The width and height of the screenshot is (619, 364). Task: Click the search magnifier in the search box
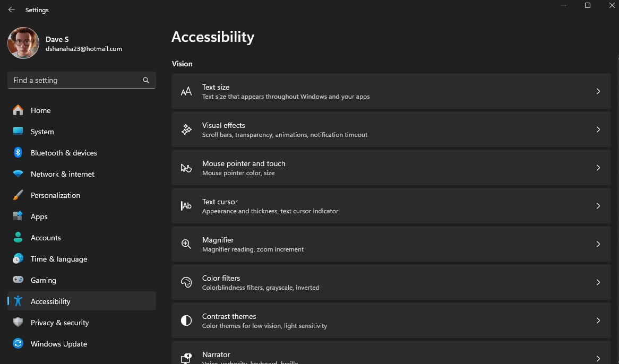145,80
